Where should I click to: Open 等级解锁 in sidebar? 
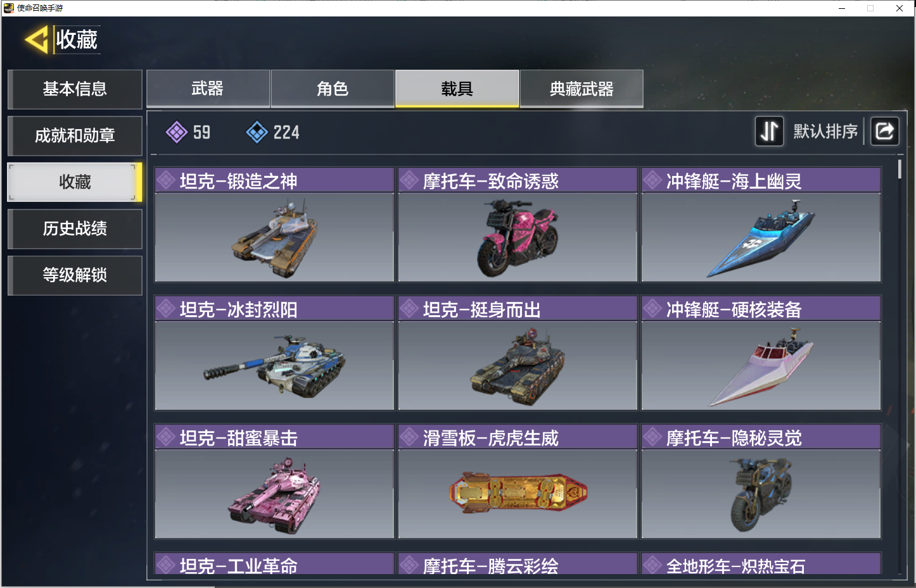[75, 275]
